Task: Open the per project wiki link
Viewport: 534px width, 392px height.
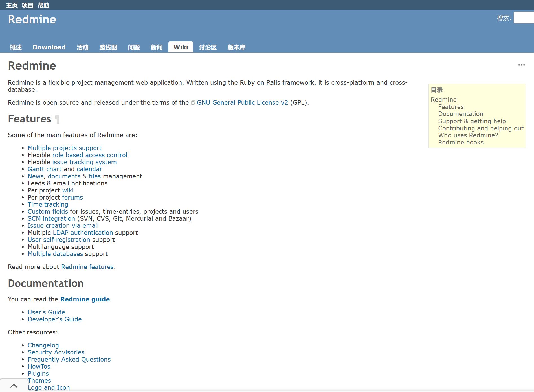Action: coord(68,190)
